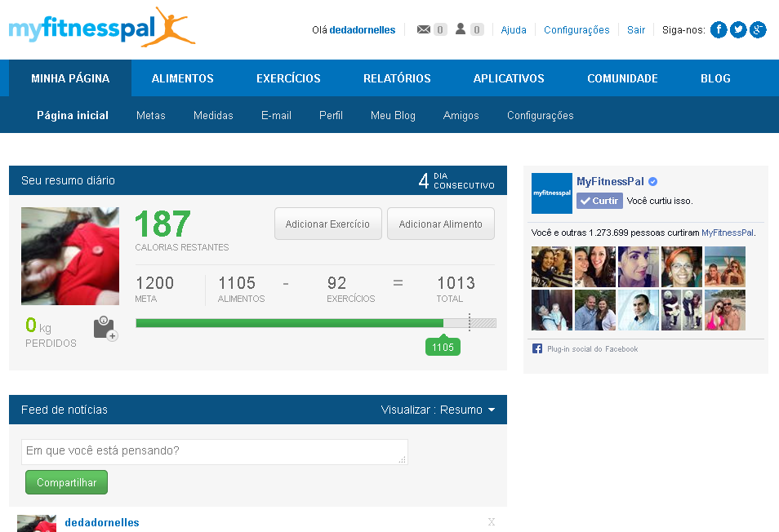The height and width of the screenshot is (532, 779).
Task: Click the add weight scale icon
Action: [x=105, y=328]
